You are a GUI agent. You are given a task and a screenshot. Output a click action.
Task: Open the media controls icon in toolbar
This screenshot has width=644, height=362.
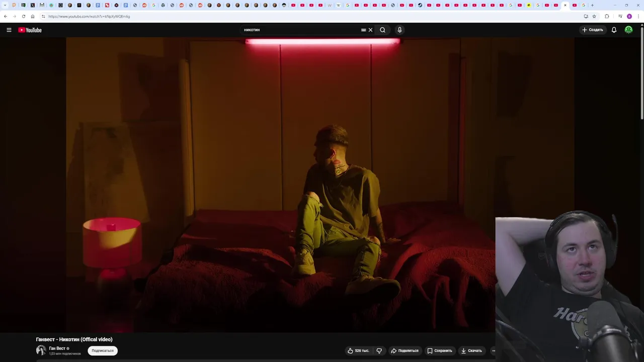tap(620, 16)
